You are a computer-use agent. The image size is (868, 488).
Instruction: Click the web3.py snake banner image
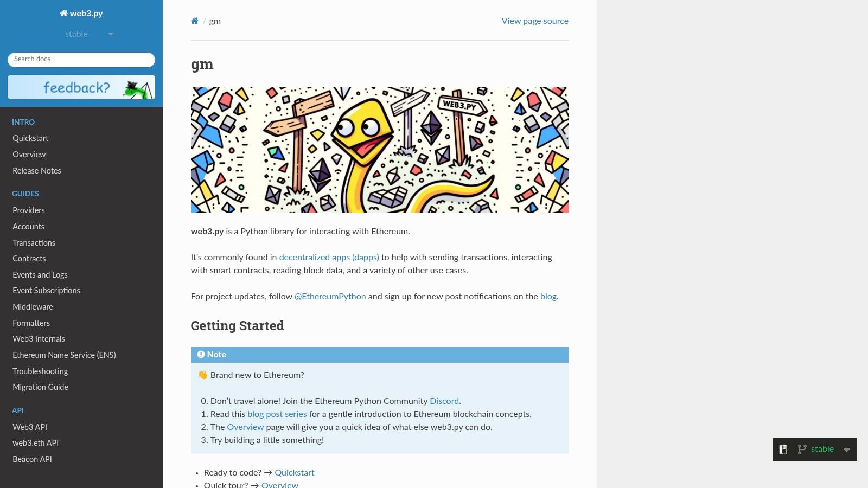(x=380, y=150)
